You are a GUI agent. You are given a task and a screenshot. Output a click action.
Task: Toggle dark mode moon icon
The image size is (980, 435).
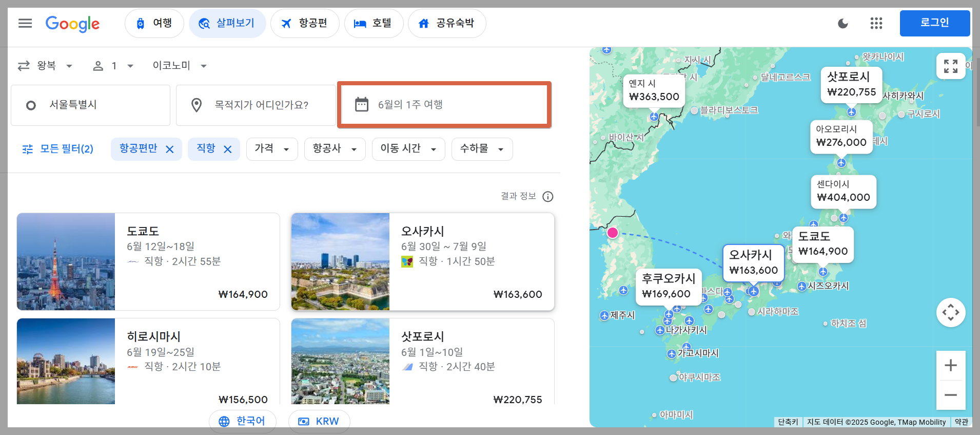click(842, 23)
